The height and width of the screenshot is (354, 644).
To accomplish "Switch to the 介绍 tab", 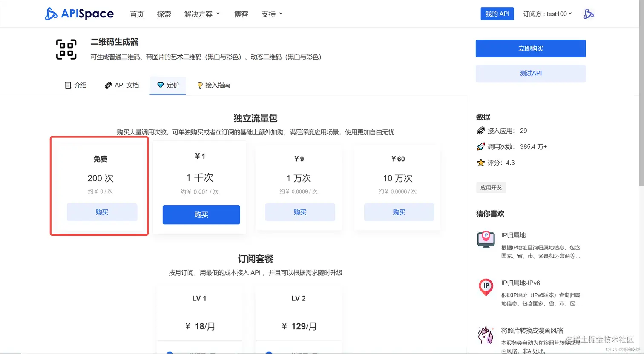I will click(75, 85).
